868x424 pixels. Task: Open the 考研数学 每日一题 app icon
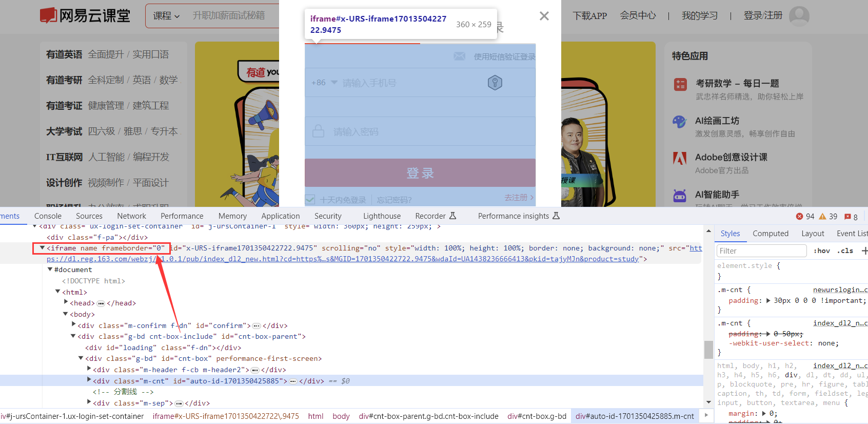(680, 85)
